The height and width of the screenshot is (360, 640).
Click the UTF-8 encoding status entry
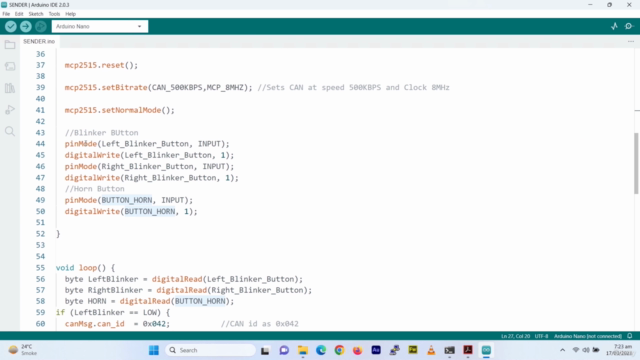point(542,336)
